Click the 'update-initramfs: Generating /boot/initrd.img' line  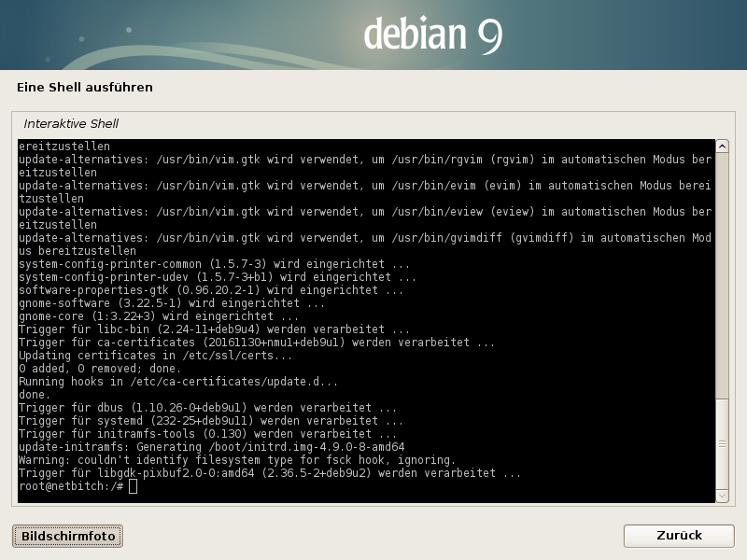[211, 447]
